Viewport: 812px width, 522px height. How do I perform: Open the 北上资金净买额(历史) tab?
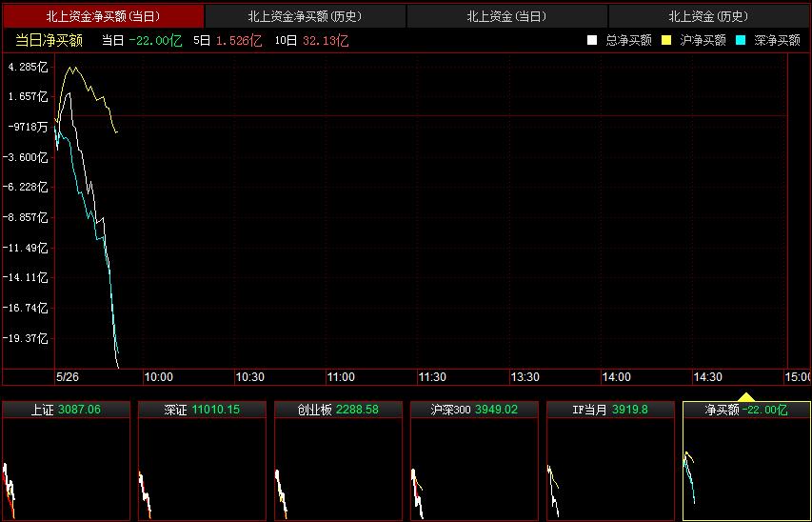click(x=305, y=16)
